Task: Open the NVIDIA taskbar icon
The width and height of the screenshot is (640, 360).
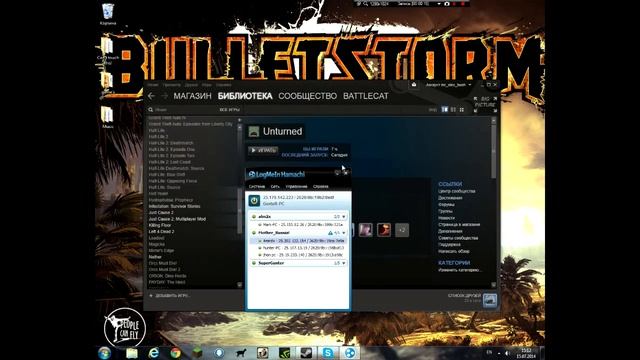Action: pyautogui.click(x=284, y=353)
